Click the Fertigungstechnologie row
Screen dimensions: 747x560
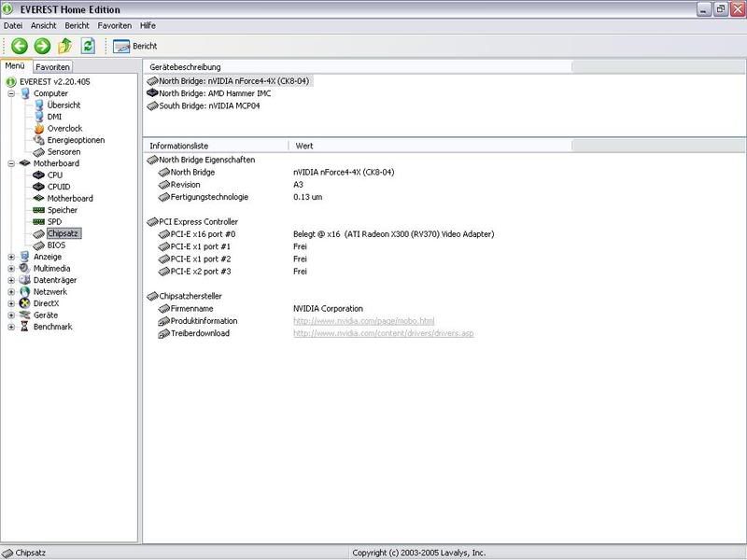click(x=241, y=197)
